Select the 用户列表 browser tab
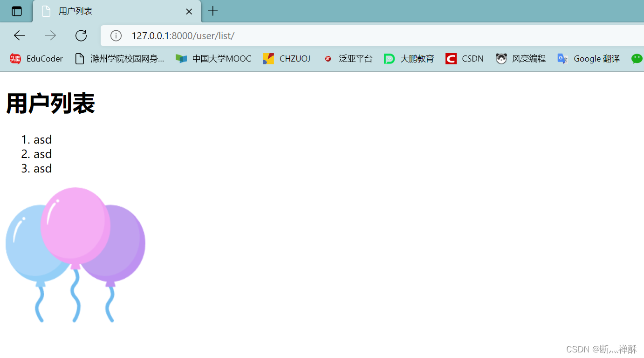The image size is (644, 358). click(117, 11)
